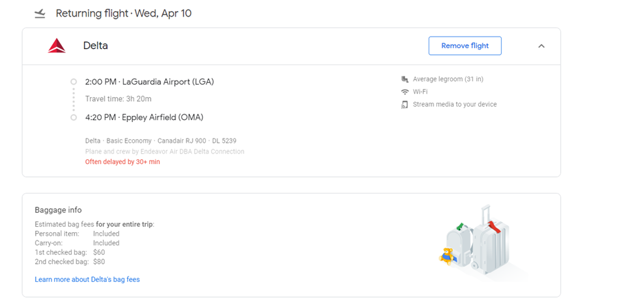Viewport: 644px width, 308px height.
Task: Click the Delta airline logo
Action: tap(56, 46)
